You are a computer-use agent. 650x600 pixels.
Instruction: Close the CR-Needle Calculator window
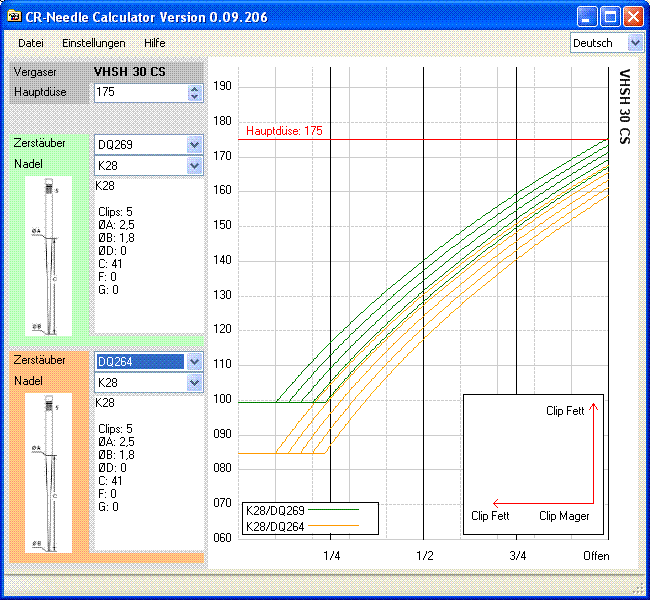[633, 17]
